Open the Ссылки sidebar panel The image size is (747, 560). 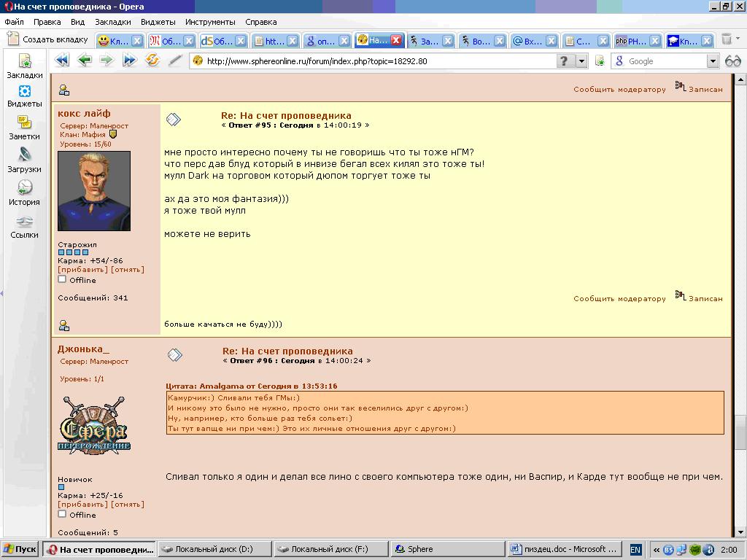(x=24, y=227)
